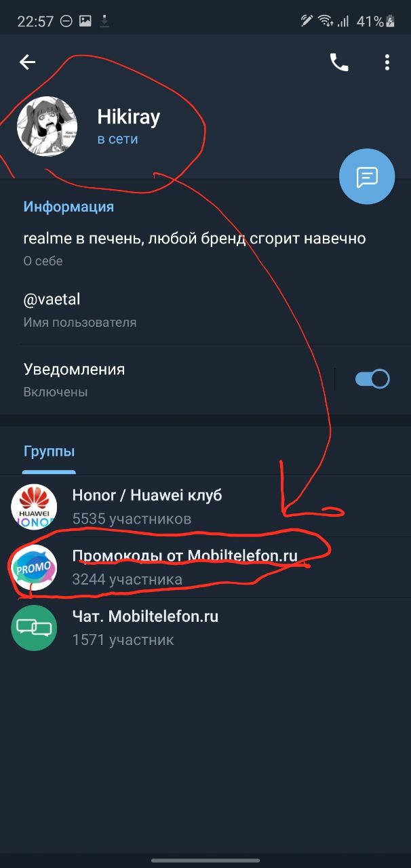The width and height of the screenshot is (411, 868).
Task: Tap the Информация section header
Action: (68, 207)
